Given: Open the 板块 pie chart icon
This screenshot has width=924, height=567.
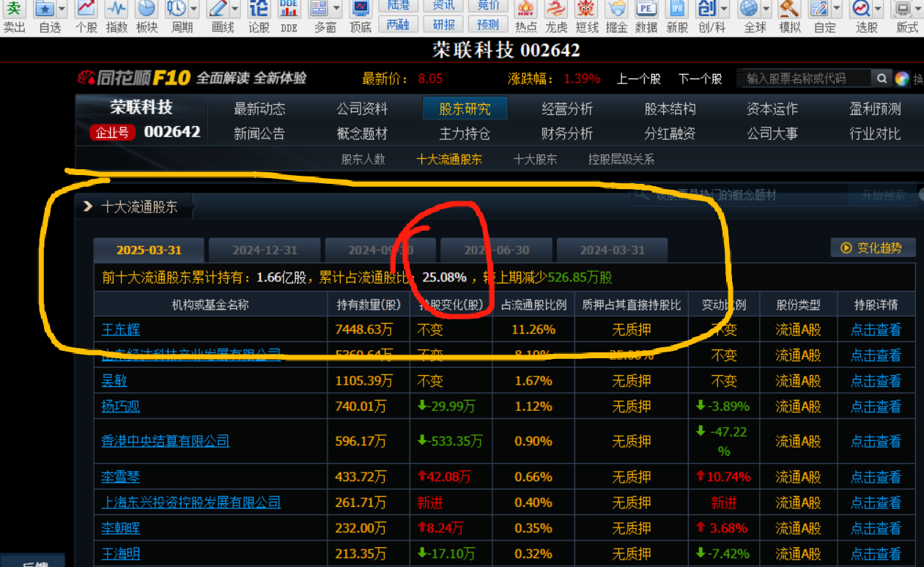Looking at the screenshot, I should click(x=147, y=9).
